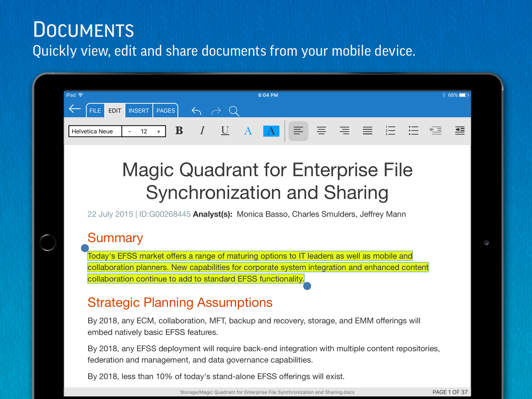Screen dimensions: 532x399
Task: Apply bulleted list formatting
Action: click(x=413, y=131)
